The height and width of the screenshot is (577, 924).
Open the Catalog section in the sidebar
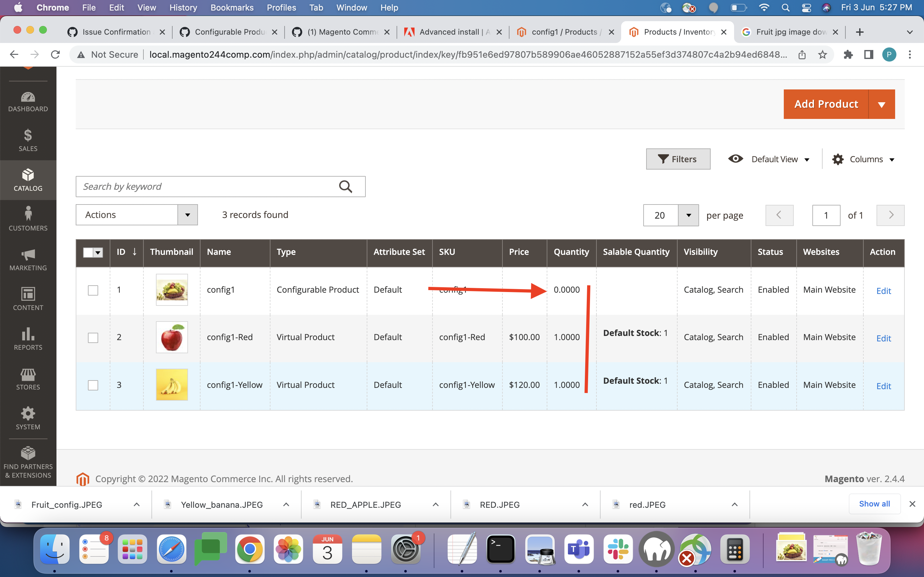28,180
